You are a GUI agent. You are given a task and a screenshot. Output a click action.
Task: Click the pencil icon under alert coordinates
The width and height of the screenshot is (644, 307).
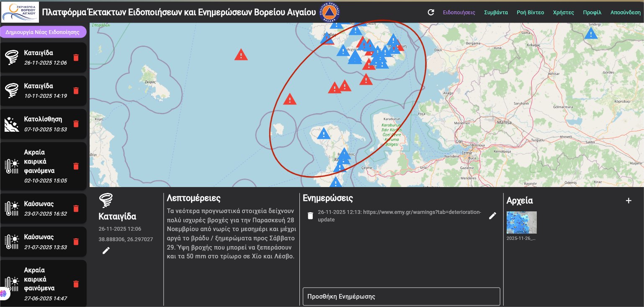(106, 250)
